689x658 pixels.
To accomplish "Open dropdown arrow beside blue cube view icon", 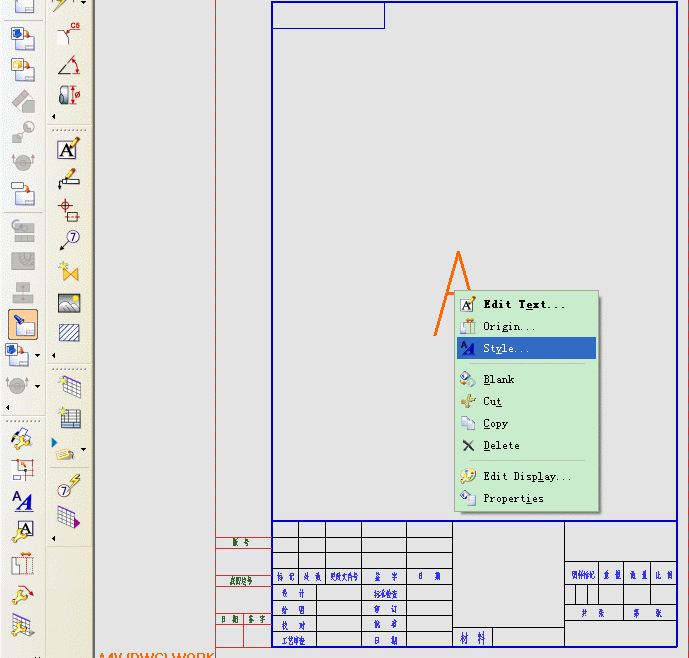I will (37, 355).
